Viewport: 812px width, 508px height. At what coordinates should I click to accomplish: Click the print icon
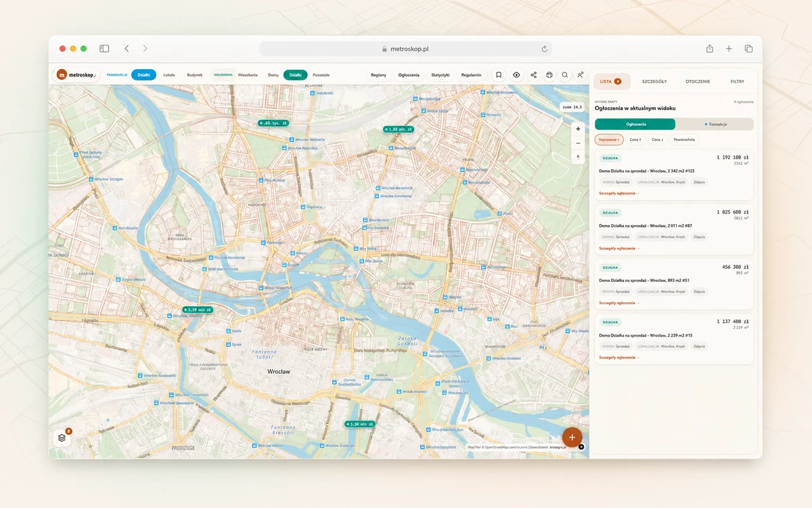[x=549, y=75]
